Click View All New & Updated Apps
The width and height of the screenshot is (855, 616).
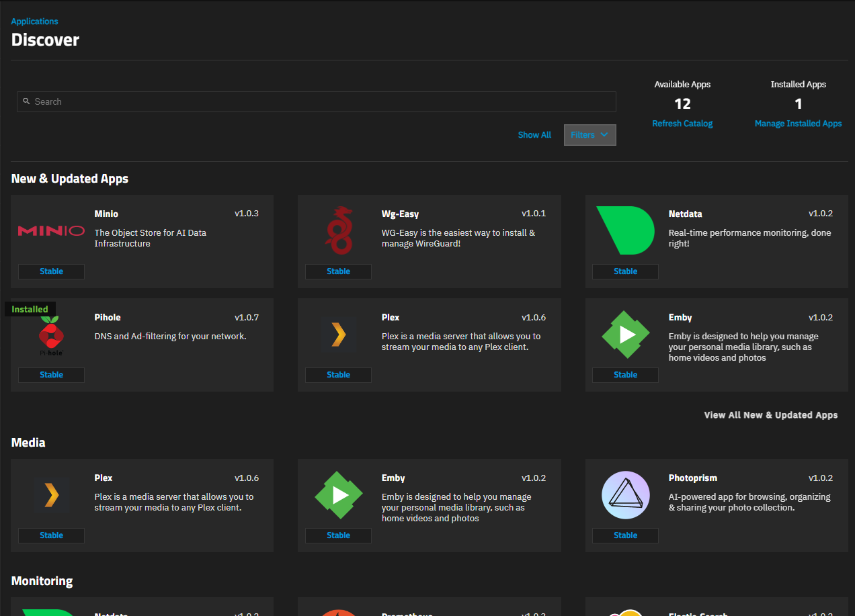(770, 415)
